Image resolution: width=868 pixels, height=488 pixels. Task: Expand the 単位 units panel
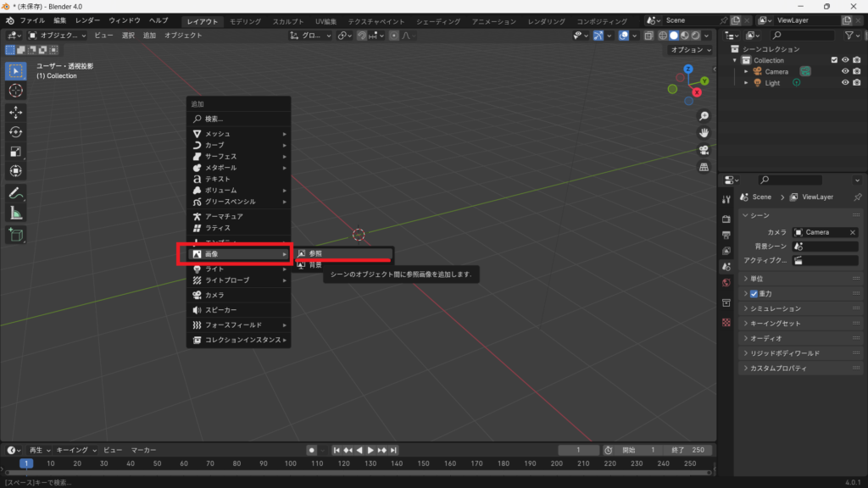(756, 279)
